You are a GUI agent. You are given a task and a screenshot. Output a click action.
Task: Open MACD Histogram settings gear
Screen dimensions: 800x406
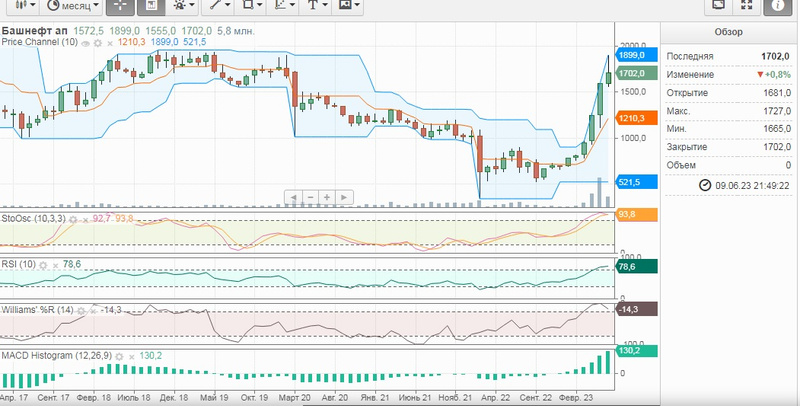(x=118, y=355)
